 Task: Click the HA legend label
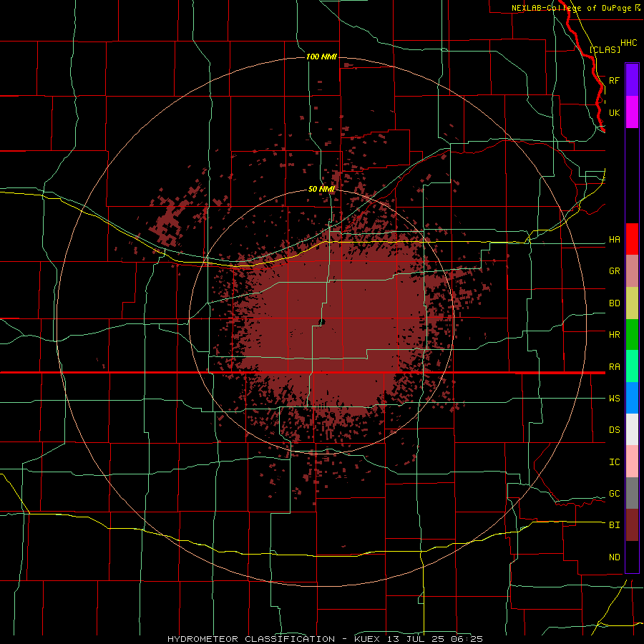614,240
